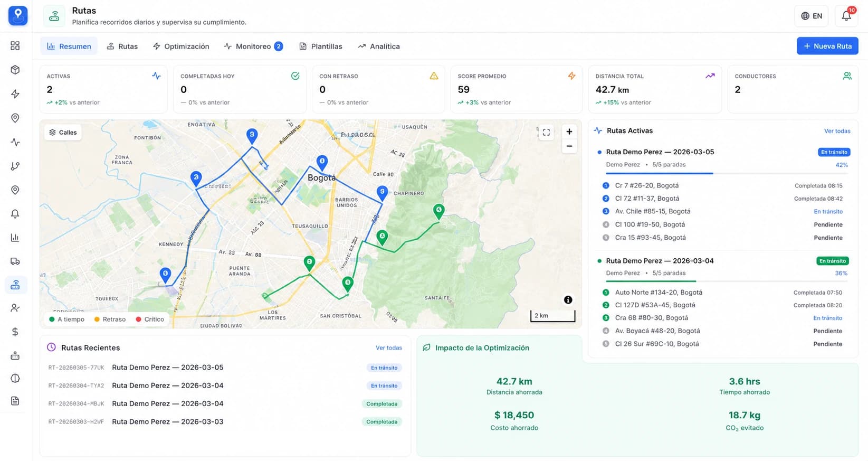This screenshot has height=461, width=868.
Task: Zoom out on the map
Action: [x=569, y=146]
